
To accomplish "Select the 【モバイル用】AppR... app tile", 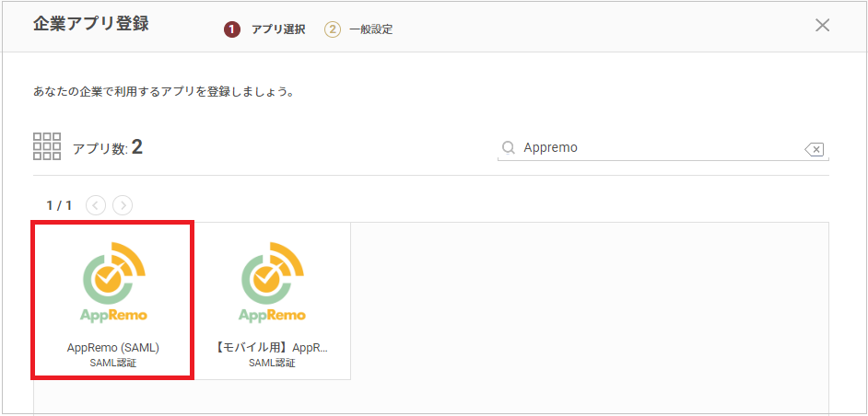I will pyautogui.click(x=272, y=300).
